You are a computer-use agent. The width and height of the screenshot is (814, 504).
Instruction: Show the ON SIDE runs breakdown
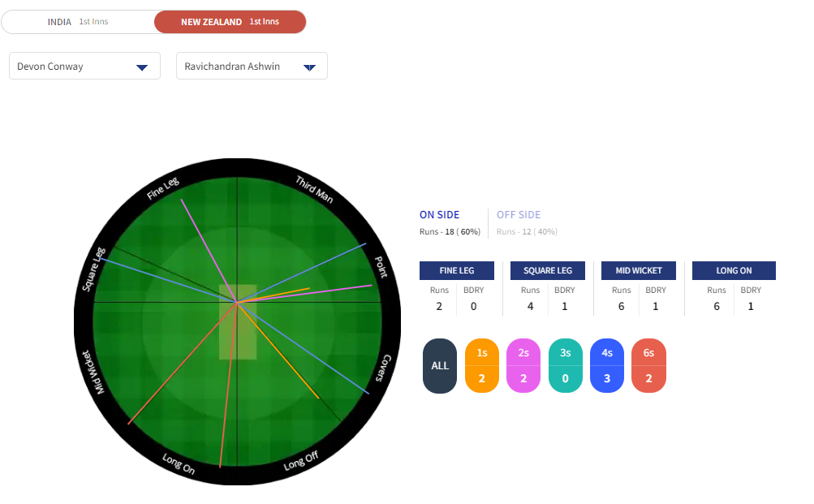[x=439, y=215]
